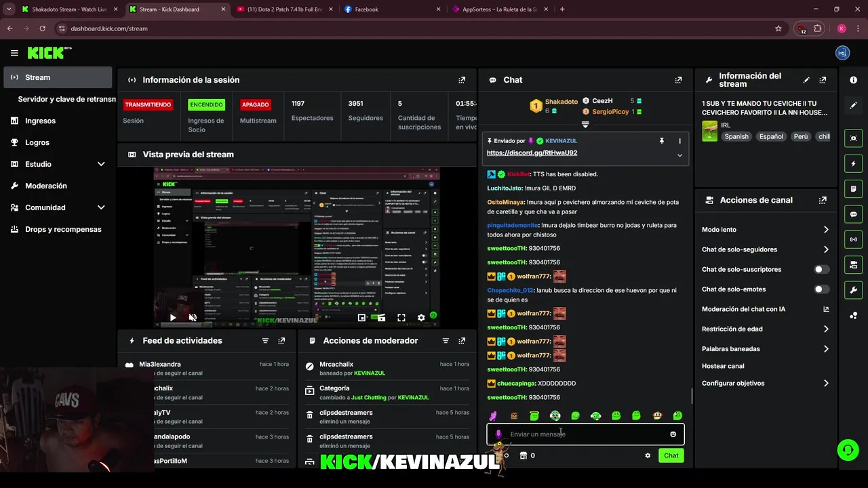This screenshot has height=488, width=868.
Task: Insert the purple emote from the quick row
Action: coord(493,415)
